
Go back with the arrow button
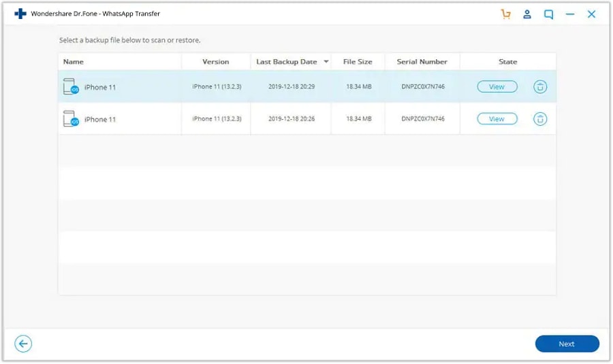[x=23, y=344]
